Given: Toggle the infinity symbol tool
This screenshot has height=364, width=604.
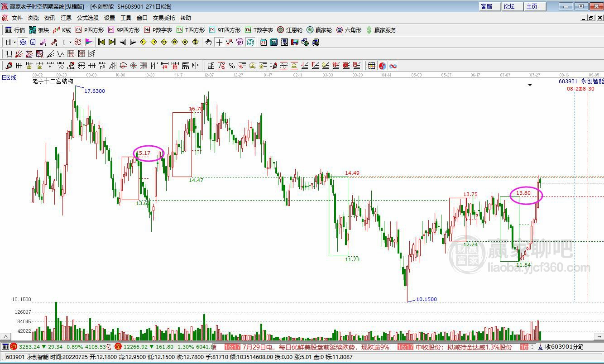Looking at the screenshot, I should point(393,66).
